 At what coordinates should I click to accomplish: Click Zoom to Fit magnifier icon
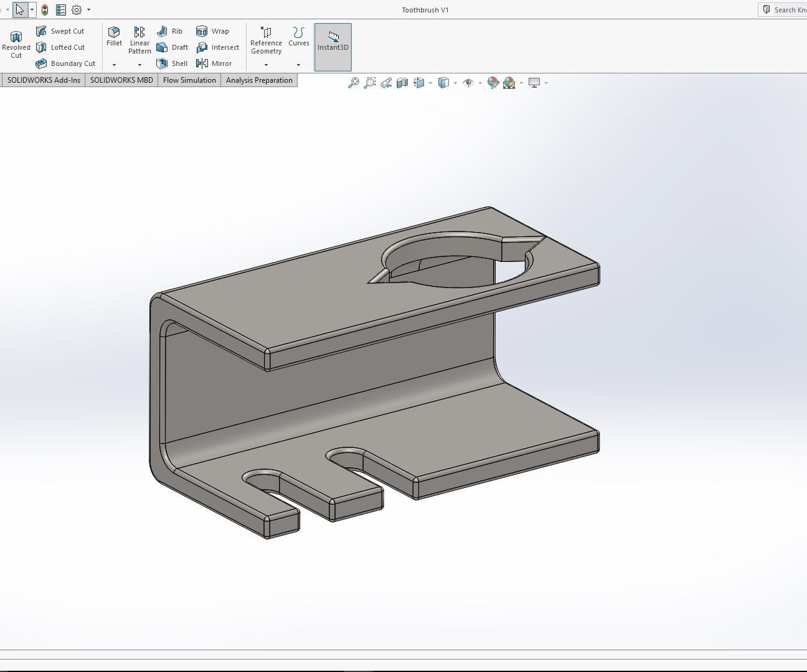coord(353,83)
